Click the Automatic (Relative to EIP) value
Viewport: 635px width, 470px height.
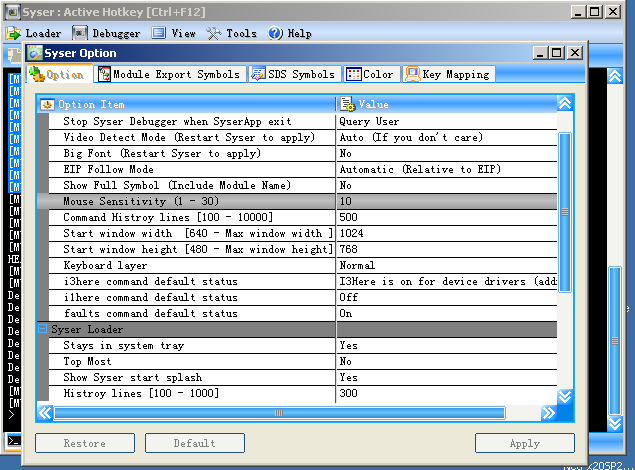click(x=447, y=170)
